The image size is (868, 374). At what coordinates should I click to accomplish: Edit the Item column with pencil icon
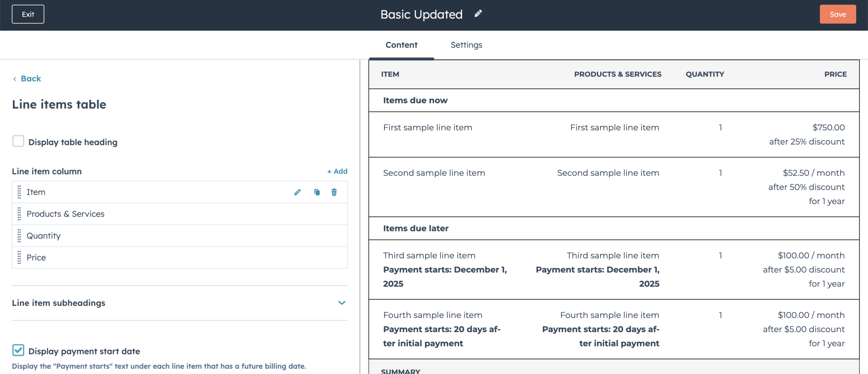point(297,192)
